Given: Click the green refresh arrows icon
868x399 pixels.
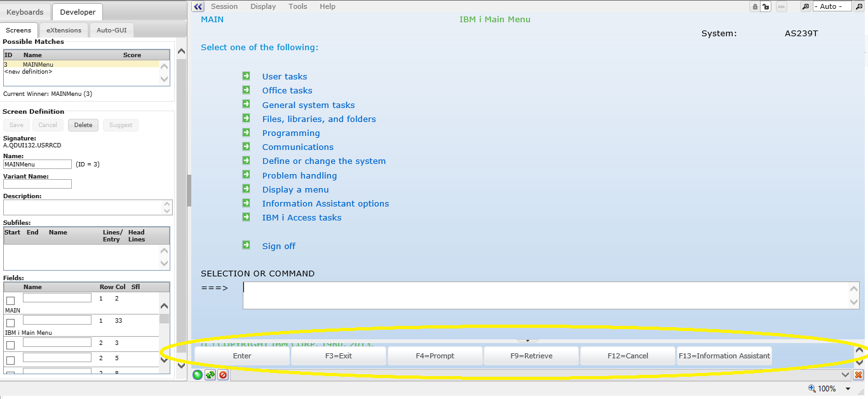Looking at the screenshot, I should (210, 375).
